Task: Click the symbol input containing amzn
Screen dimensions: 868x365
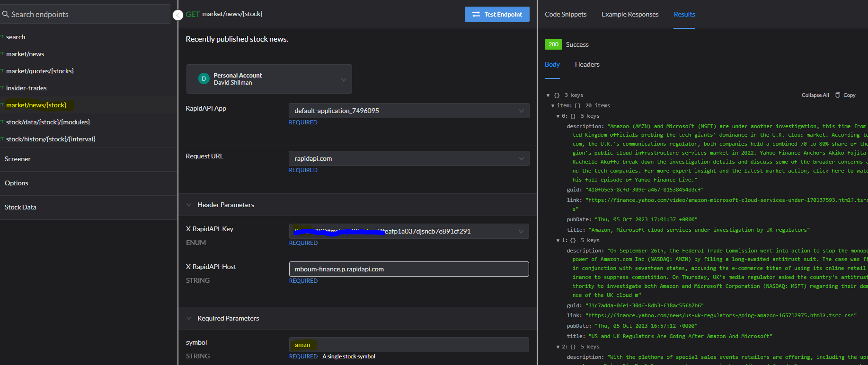Action: coord(409,345)
